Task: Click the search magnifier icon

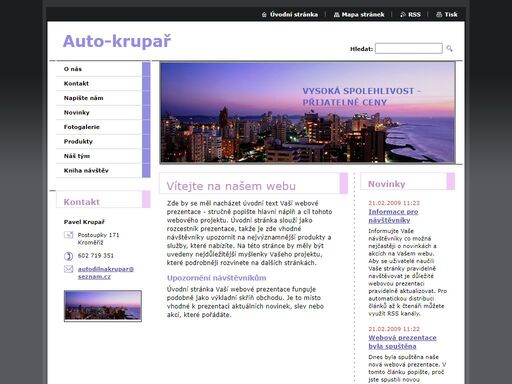Action: pos(449,49)
